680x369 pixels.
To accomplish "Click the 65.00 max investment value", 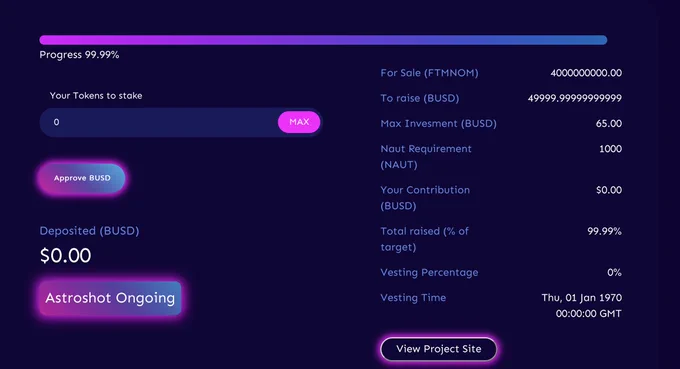I will pyautogui.click(x=609, y=124).
